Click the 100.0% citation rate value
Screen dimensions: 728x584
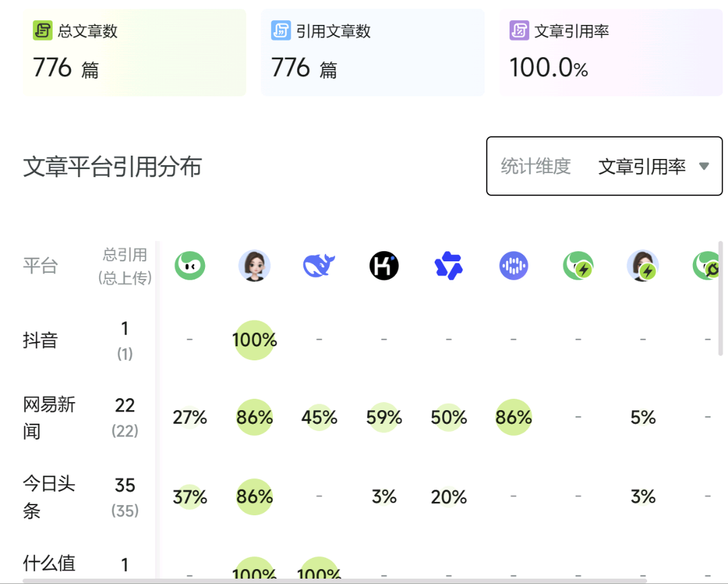[x=548, y=68]
